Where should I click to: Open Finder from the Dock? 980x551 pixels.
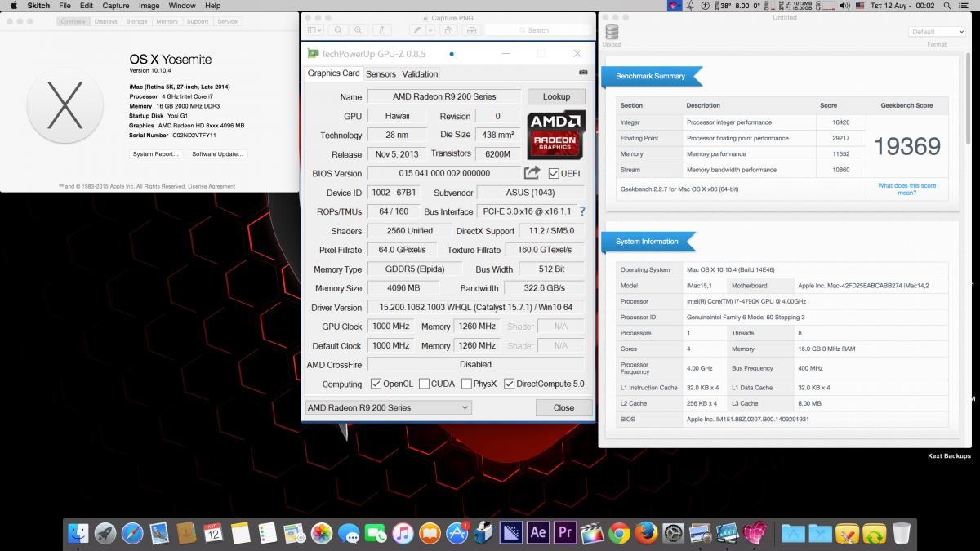(78, 533)
